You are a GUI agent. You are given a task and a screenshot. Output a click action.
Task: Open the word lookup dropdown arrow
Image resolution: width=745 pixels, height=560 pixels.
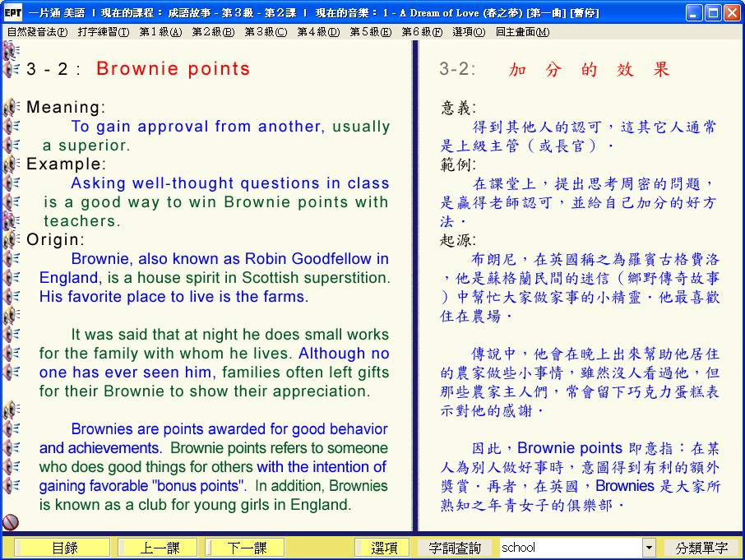click(649, 548)
